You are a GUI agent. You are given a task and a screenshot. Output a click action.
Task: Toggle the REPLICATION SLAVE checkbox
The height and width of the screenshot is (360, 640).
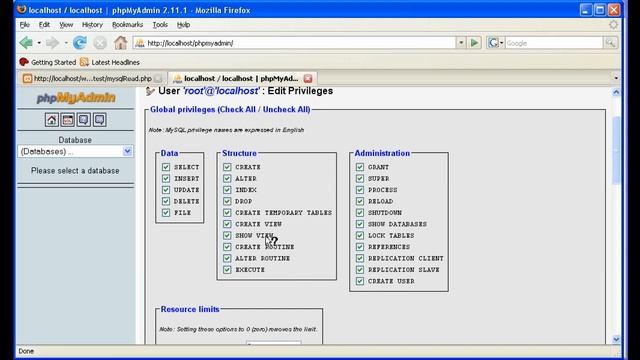[x=360, y=270]
